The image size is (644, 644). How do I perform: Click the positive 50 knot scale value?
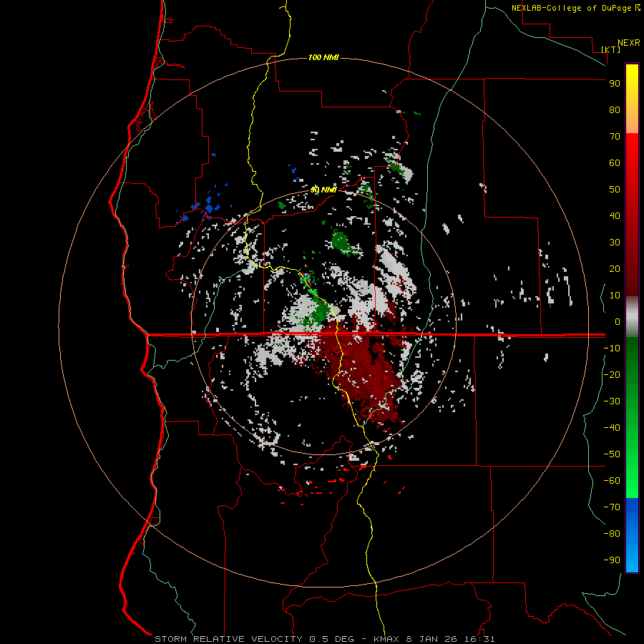click(615, 190)
